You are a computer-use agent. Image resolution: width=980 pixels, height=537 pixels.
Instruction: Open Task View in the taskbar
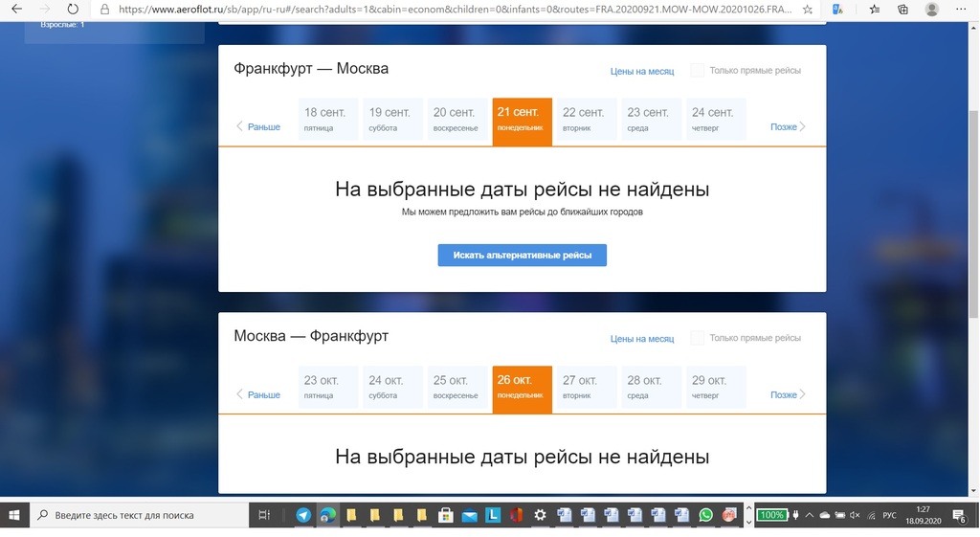pyautogui.click(x=264, y=515)
